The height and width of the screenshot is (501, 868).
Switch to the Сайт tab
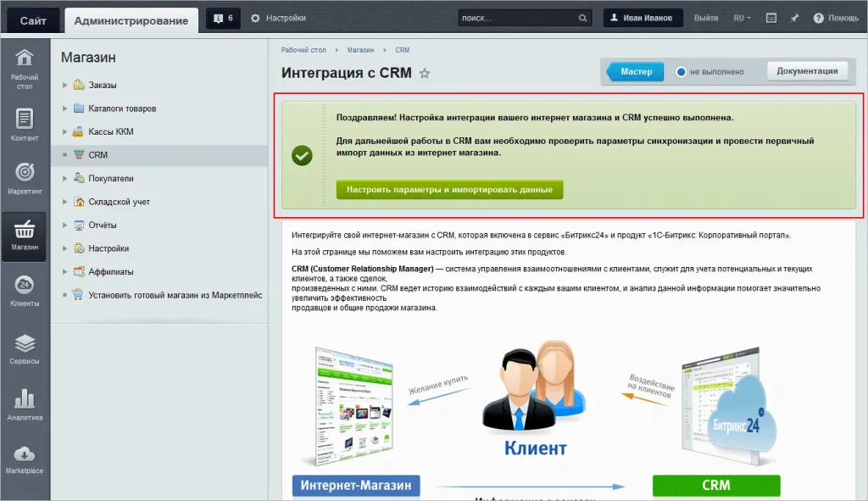(33, 20)
